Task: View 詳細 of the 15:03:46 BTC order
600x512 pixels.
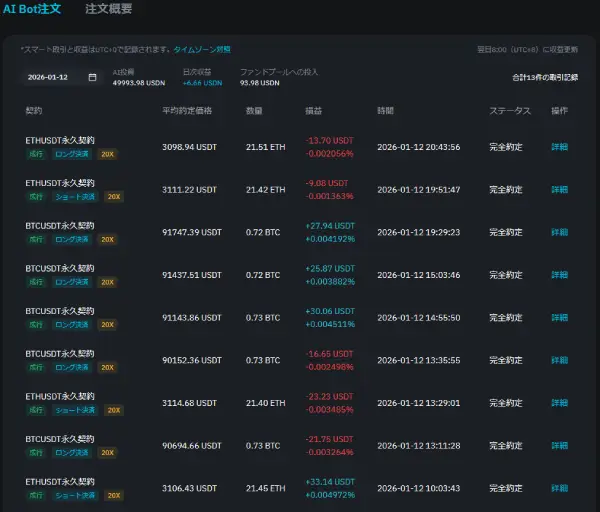Action: click(559, 275)
